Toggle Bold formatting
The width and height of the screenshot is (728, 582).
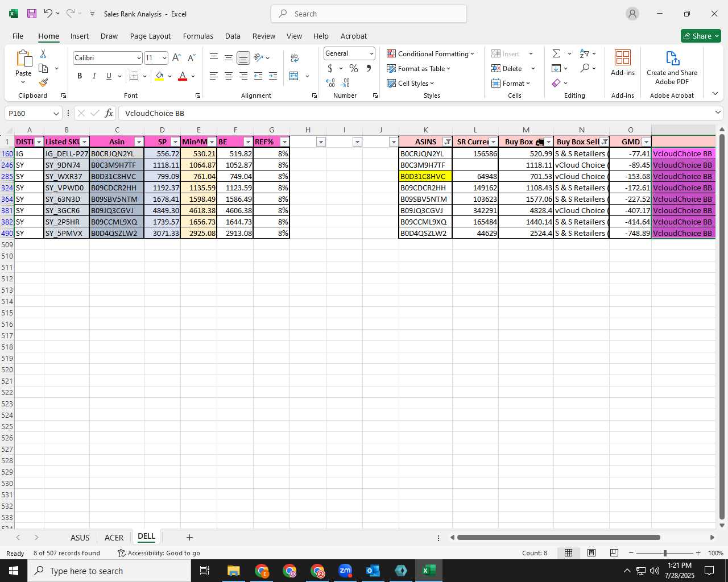(x=80, y=76)
